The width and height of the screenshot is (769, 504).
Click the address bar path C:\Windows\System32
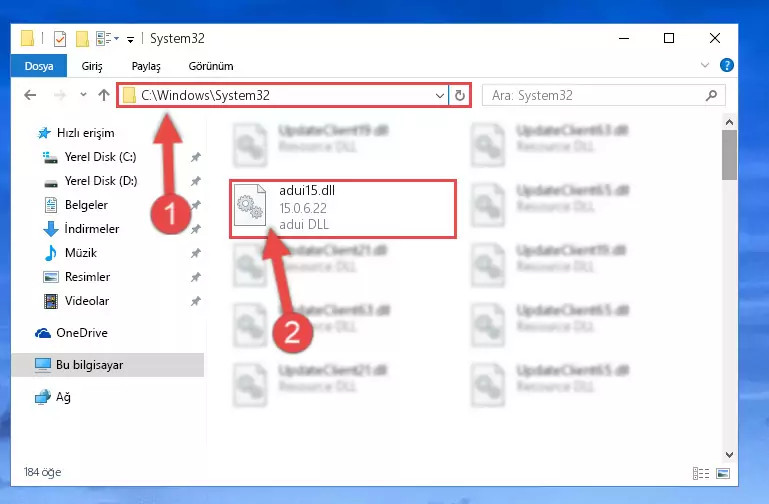pyautogui.click(x=205, y=95)
